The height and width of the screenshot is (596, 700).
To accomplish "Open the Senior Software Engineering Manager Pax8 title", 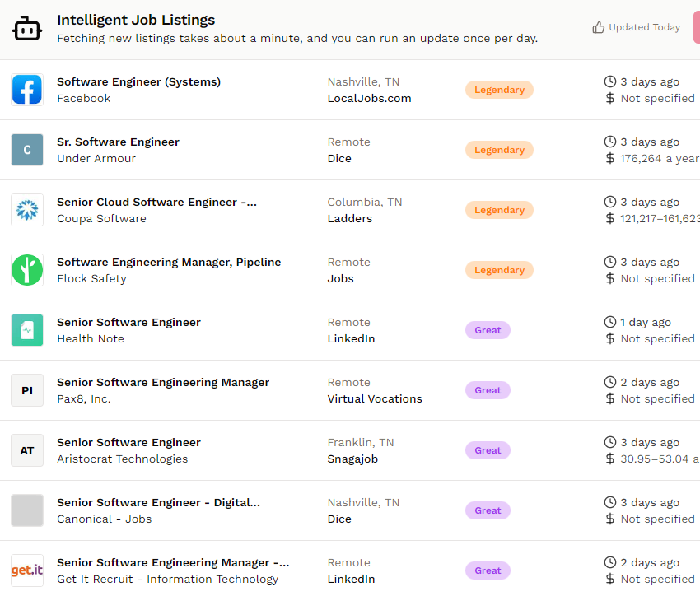I will point(163,382).
